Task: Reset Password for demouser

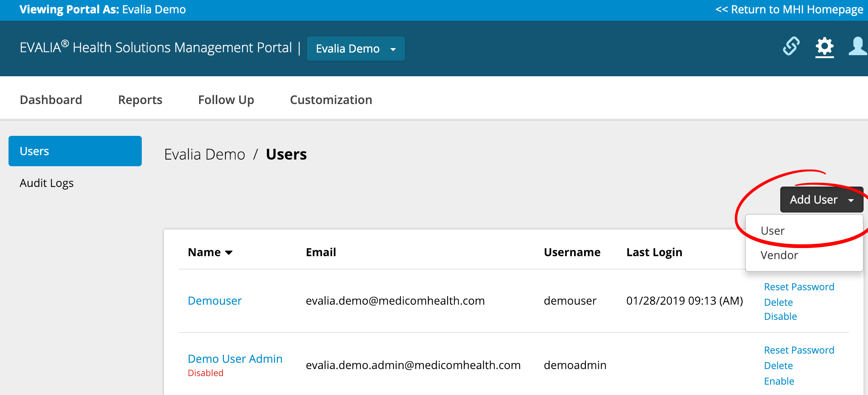Action: [x=799, y=287]
